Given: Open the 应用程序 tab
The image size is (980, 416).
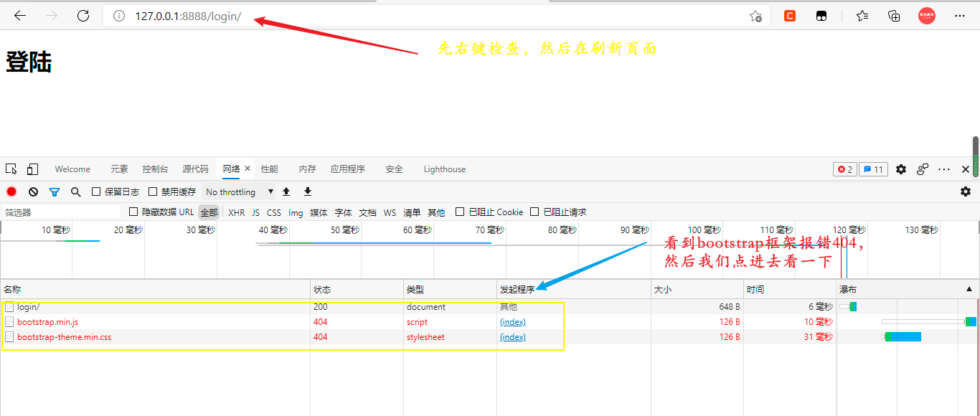Looking at the screenshot, I should [x=347, y=169].
